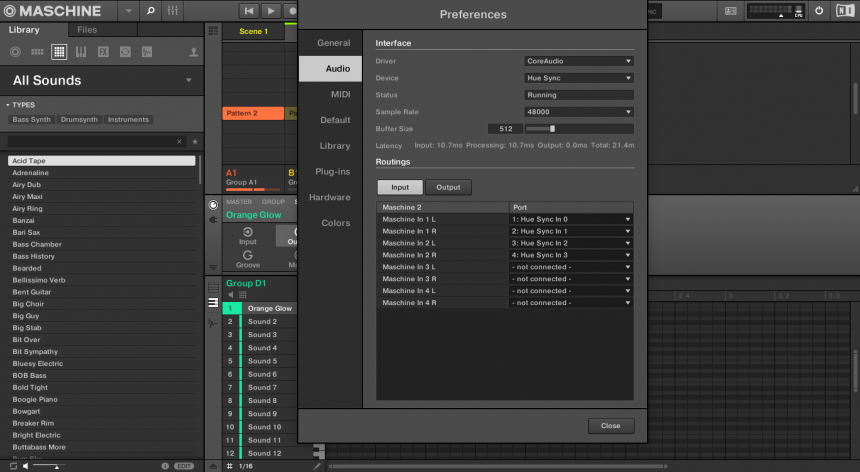860x472 pixels.
Task: Filter by Drumsynth type
Action: (79, 120)
